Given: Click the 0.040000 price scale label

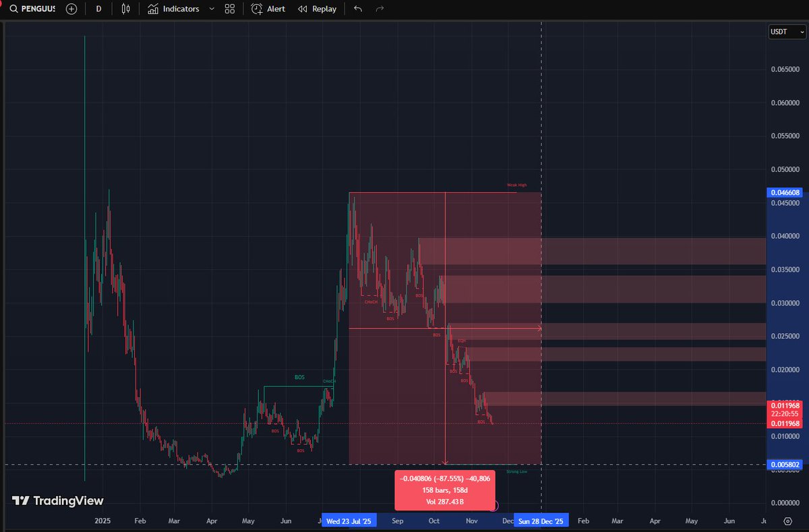Looking at the screenshot, I should point(785,236).
